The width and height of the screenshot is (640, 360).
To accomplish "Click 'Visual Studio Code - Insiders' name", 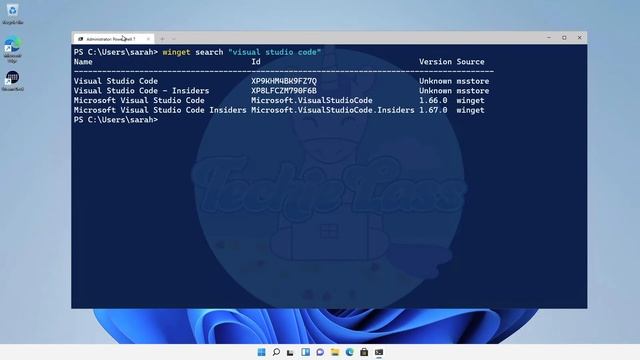I will (142, 91).
